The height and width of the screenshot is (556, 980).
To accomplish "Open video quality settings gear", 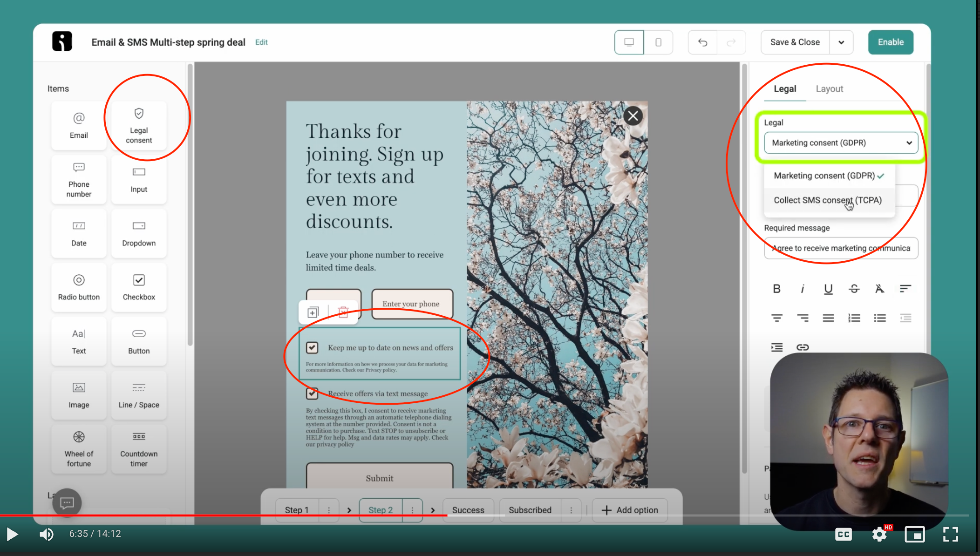I will pyautogui.click(x=879, y=534).
